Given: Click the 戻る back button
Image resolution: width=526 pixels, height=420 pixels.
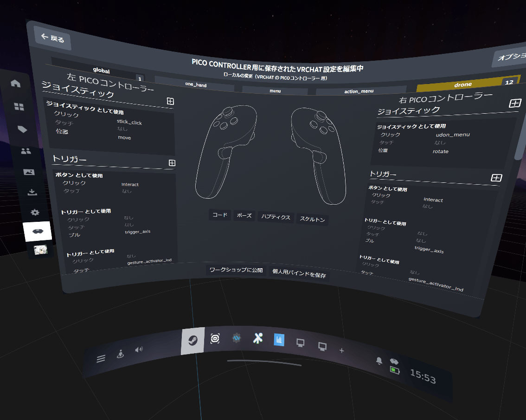Looking at the screenshot, I should tap(52, 39).
